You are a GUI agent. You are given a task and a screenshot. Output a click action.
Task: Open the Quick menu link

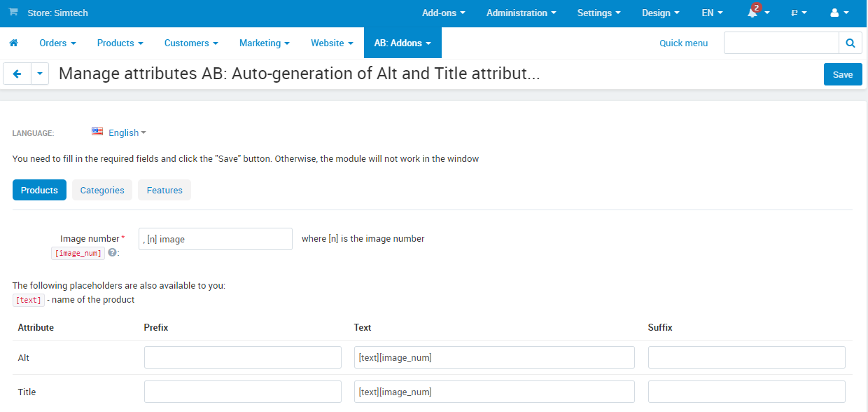(683, 43)
